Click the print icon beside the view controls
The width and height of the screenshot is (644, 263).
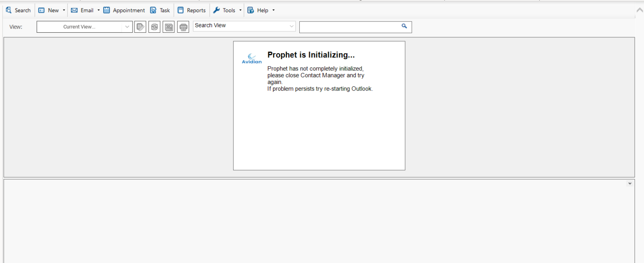pyautogui.click(x=183, y=26)
